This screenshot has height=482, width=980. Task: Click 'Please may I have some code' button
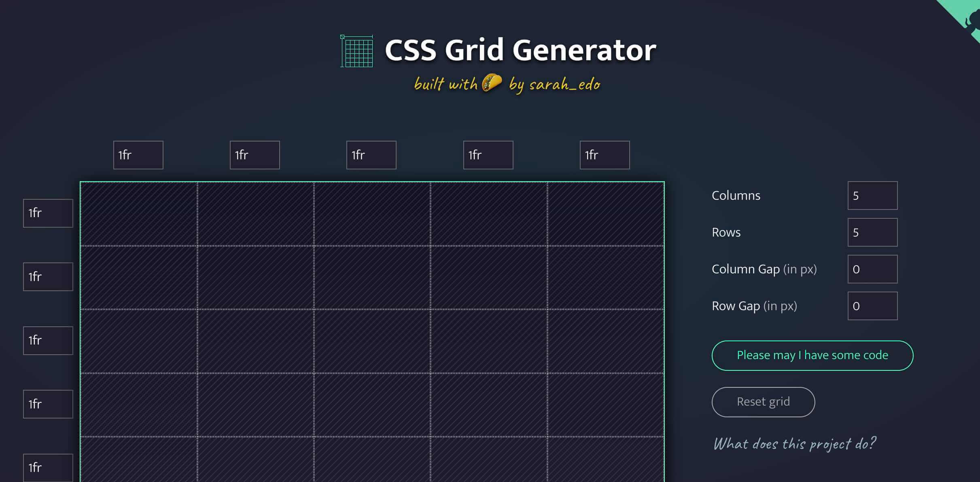click(x=812, y=355)
